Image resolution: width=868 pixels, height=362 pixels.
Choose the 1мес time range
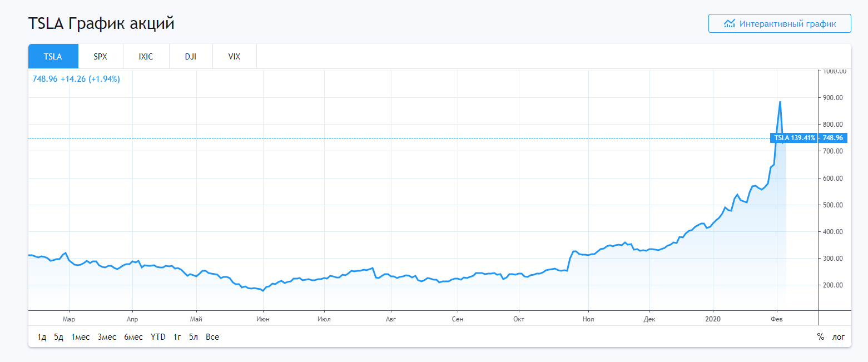[x=81, y=337]
